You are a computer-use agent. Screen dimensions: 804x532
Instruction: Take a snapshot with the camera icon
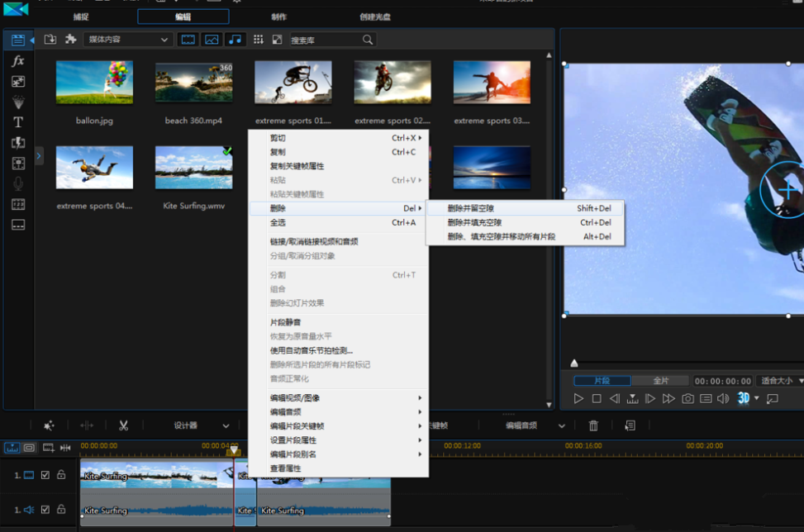pos(687,398)
